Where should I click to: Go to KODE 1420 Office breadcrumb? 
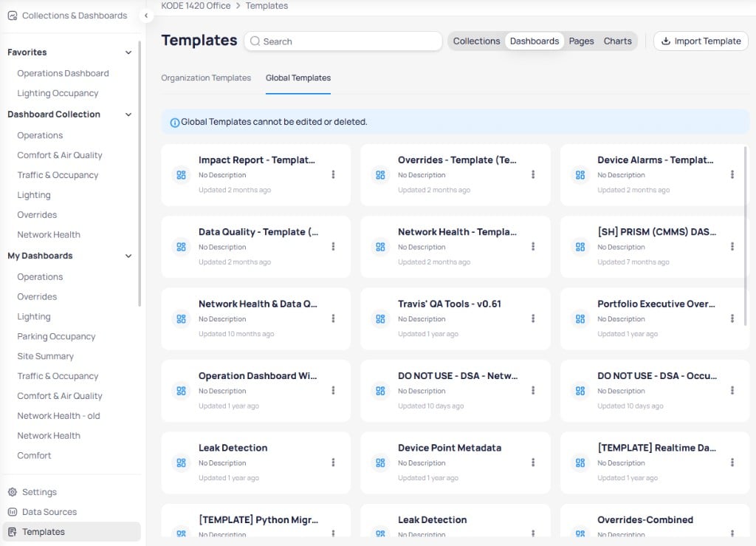coord(196,6)
